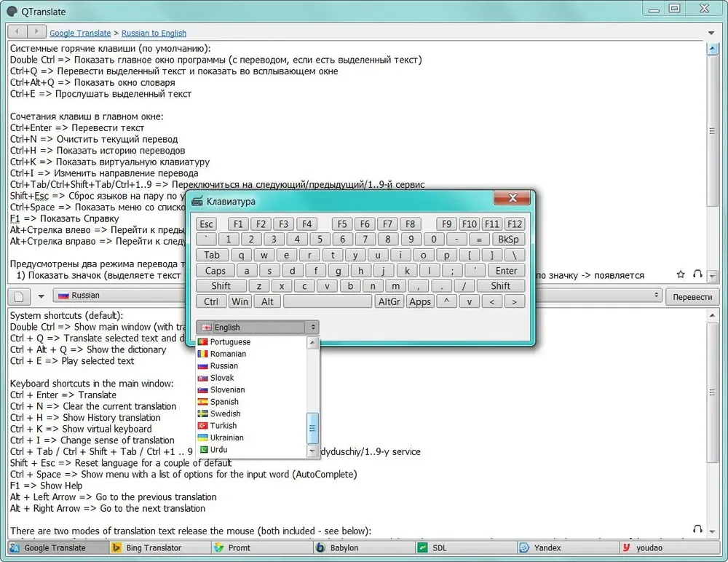Toggle the Ctrl key on virtual keyboard

211,302
